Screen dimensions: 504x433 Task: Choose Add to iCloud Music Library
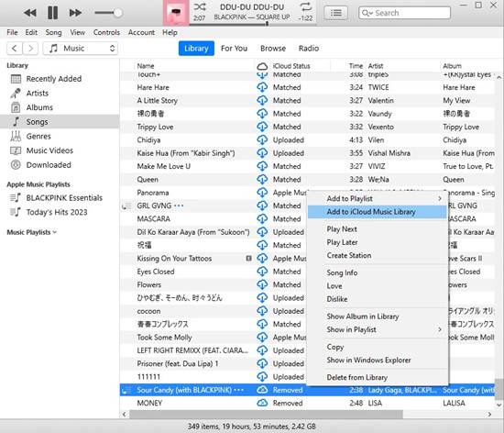[x=378, y=212]
